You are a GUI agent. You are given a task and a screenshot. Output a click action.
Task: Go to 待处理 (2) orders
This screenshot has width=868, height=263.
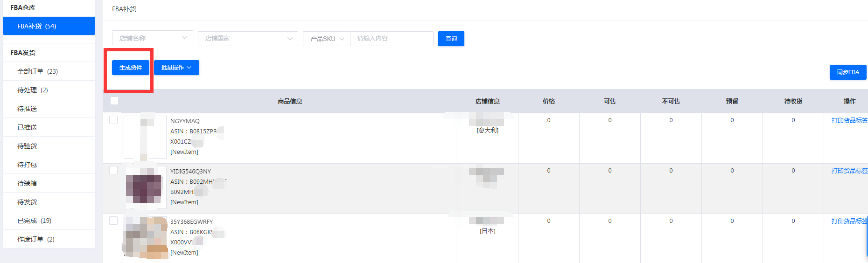[x=33, y=90]
